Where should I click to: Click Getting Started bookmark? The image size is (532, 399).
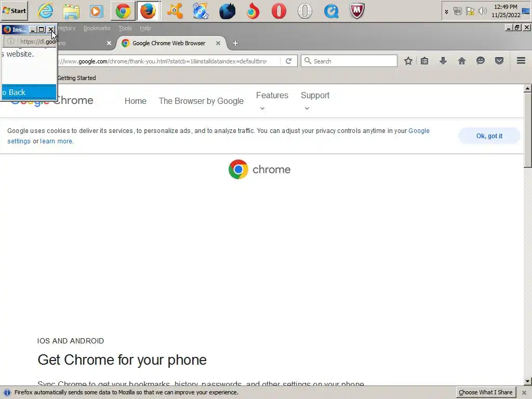(77, 78)
